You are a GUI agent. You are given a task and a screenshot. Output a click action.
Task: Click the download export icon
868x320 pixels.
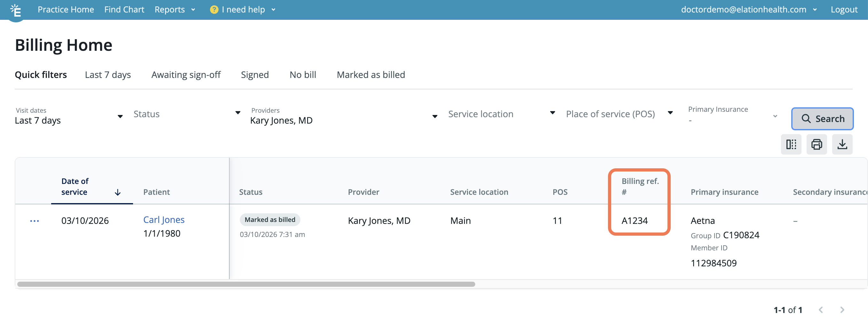coord(842,144)
